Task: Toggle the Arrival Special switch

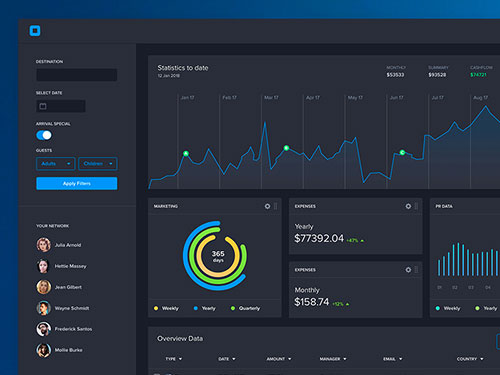Action: (x=44, y=135)
